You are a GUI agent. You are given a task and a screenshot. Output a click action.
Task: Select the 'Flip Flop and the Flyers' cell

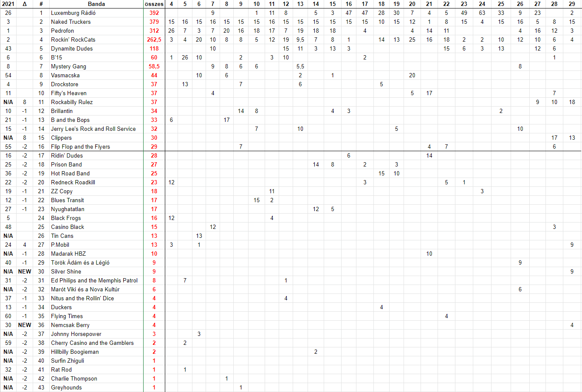pyautogui.click(x=80, y=147)
